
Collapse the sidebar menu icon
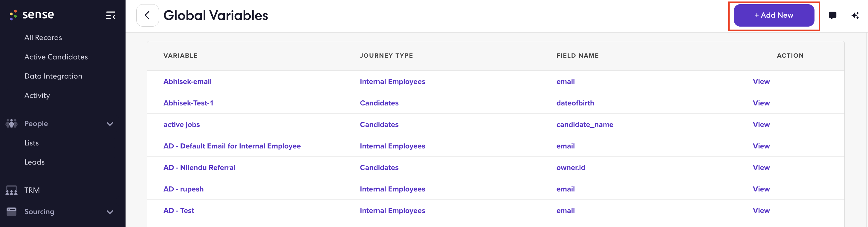111,16
